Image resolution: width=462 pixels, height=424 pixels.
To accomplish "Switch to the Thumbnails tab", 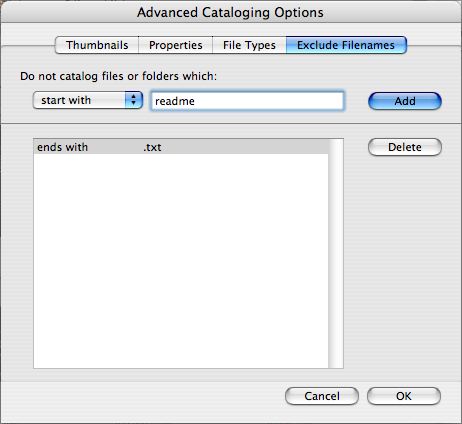I will click(97, 45).
